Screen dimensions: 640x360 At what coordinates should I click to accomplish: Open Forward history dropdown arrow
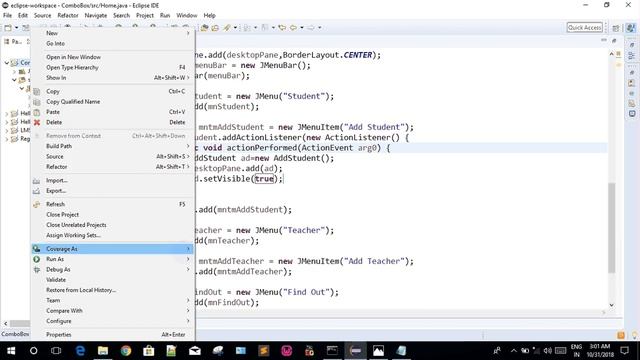coord(320,28)
